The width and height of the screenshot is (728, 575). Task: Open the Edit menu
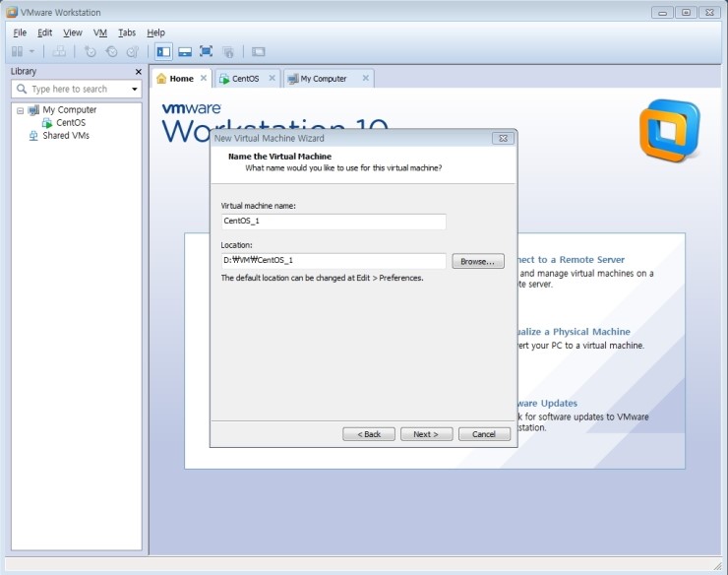tap(44, 32)
